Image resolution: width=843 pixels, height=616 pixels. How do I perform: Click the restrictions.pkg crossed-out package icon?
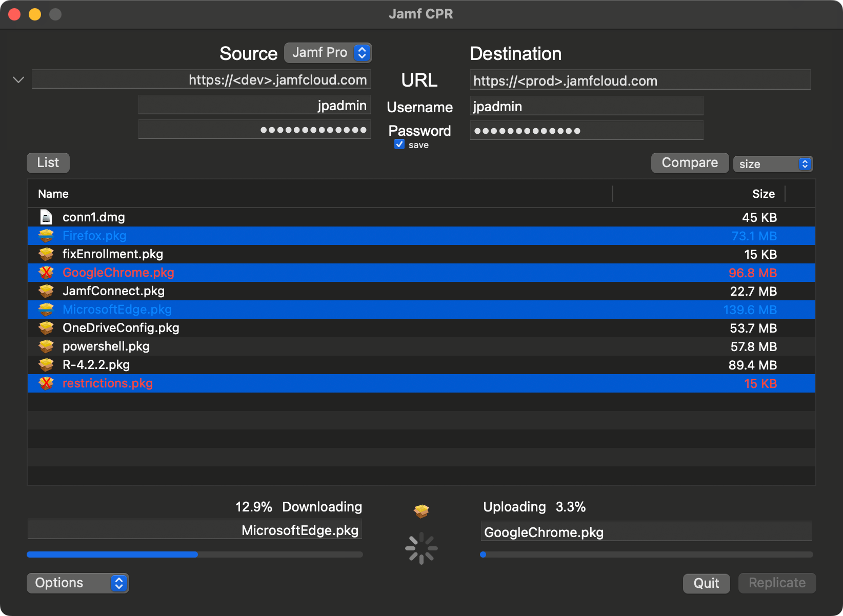46,383
